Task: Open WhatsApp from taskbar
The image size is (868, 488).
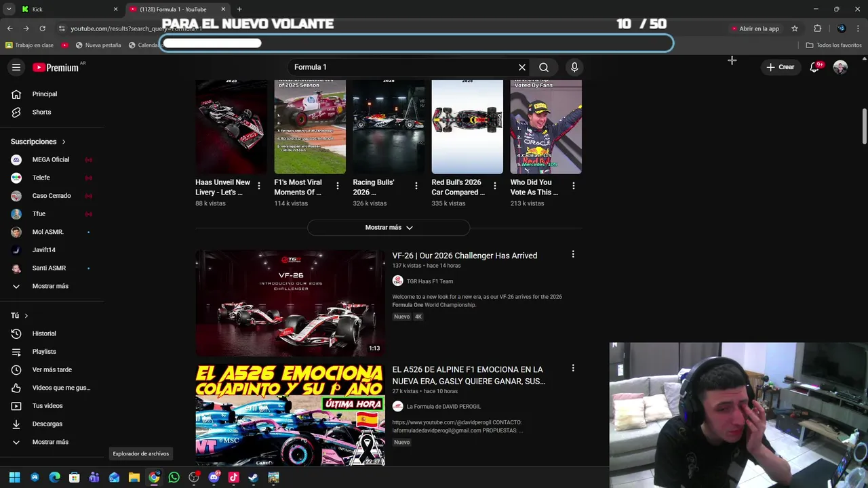Action: [174, 477]
